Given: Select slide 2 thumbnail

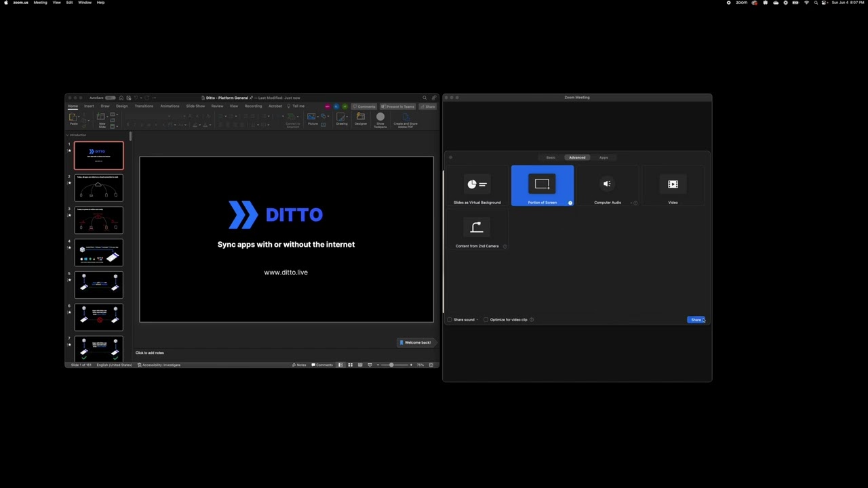Looking at the screenshot, I should pos(99,188).
